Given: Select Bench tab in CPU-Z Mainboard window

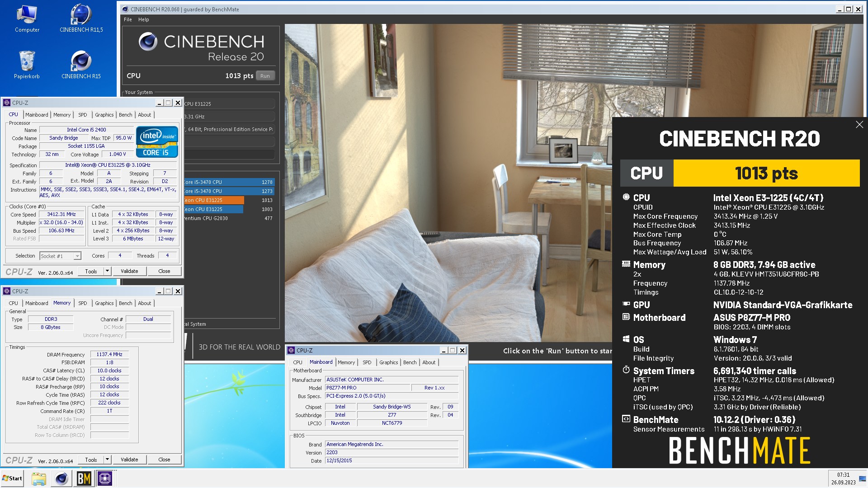Looking at the screenshot, I should (x=410, y=362).
